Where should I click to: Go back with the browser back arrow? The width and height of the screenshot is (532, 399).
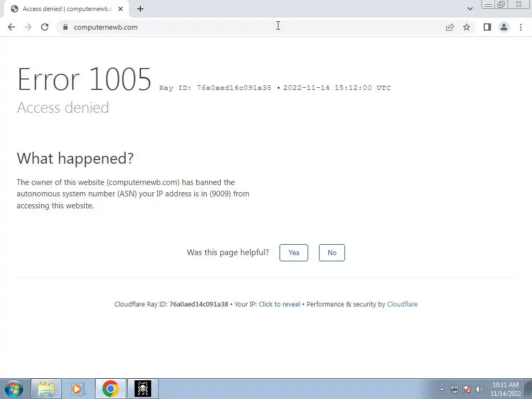[11, 27]
